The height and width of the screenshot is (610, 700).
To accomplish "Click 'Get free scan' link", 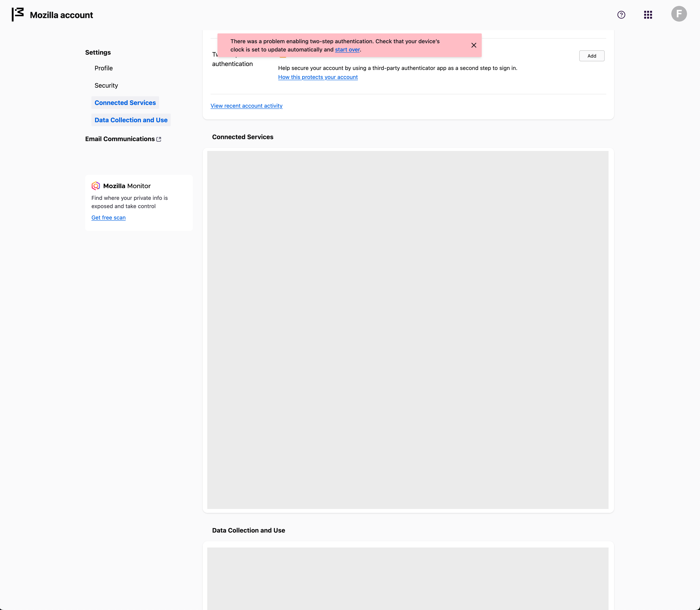I will pyautogui.click(x=108, y=218).
